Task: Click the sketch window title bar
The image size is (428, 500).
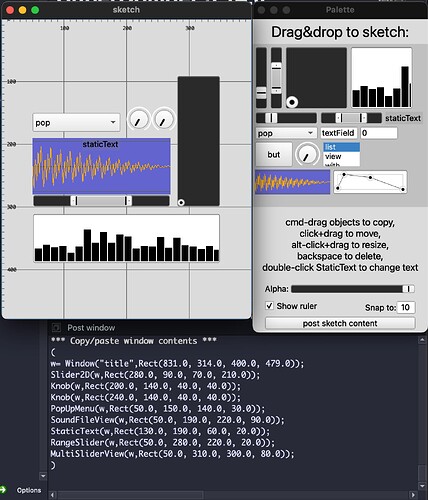Action: pyautogui.click(x=126, y=10)
